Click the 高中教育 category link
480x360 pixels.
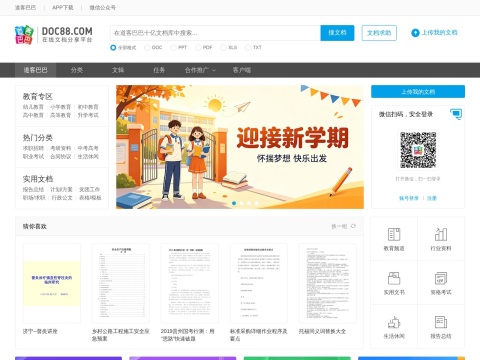click(33, 115)
